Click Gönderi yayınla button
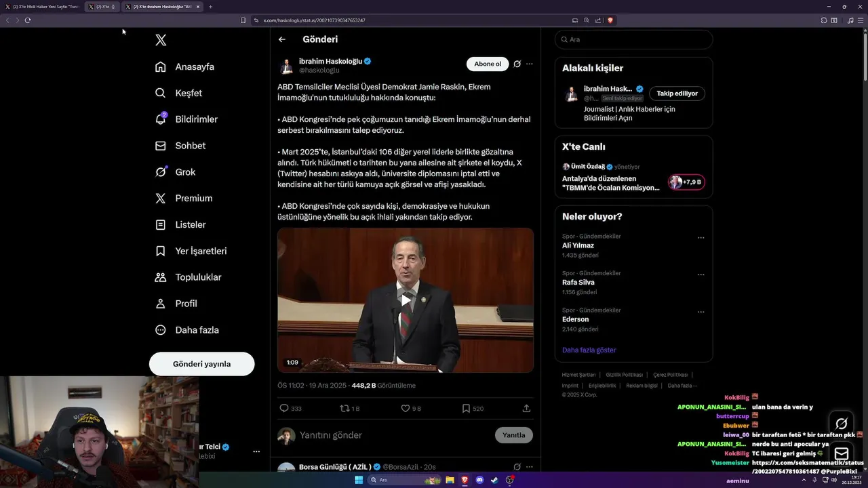Viewport: 868px width, 488px height. point(202,364)
